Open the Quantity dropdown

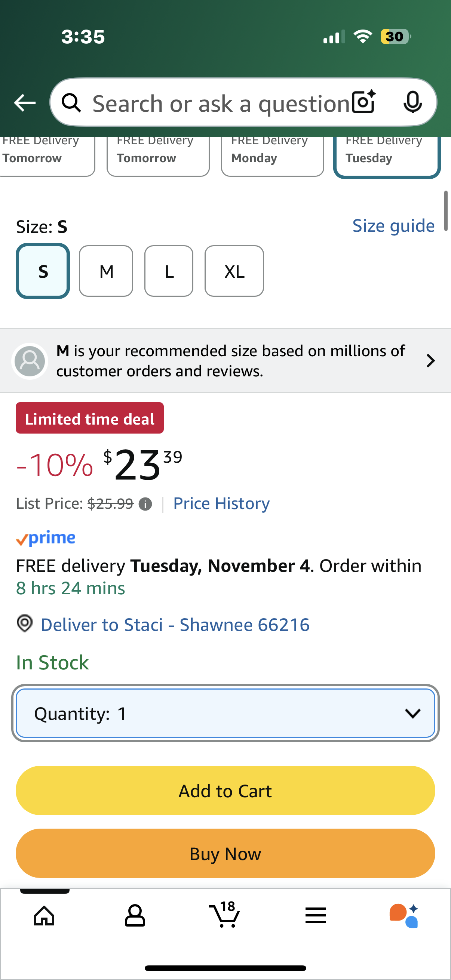225,713
